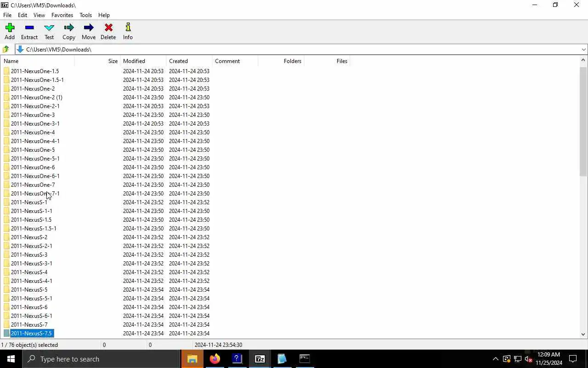Image resolution: width=588 pixels, height=368 pixels.
Task: Click the Windows Start button
Action: [11, 359]
